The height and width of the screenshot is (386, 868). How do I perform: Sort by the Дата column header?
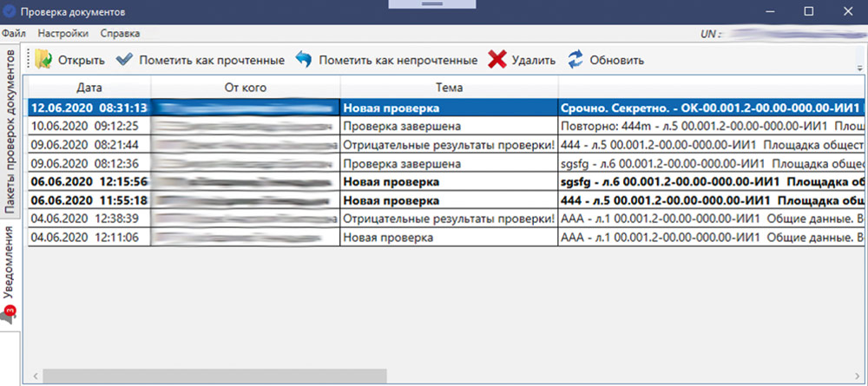click(x=89, y=88)
